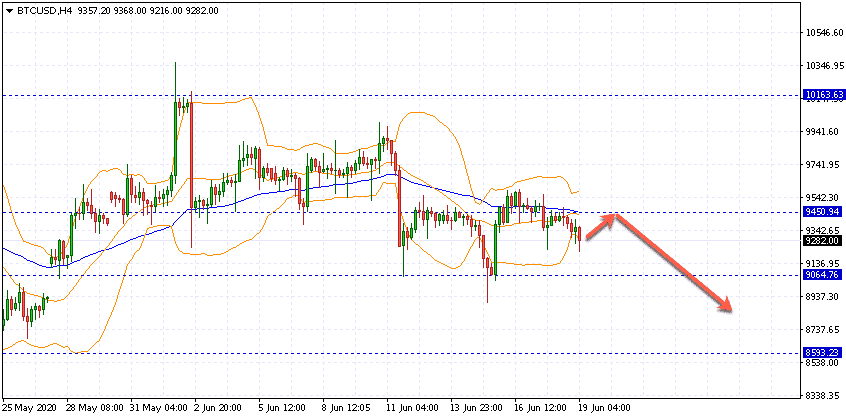846x419 pixels.
Task: Click the 11 Jun 04:00 time label
Action: click(414, 407)
